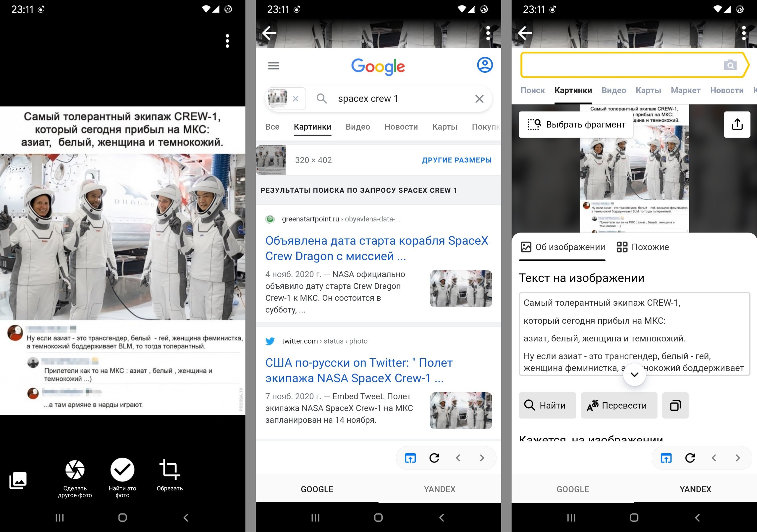Open Google account profile icon
The height and width of the screenshot is (532, 757).
pos(484,65)
